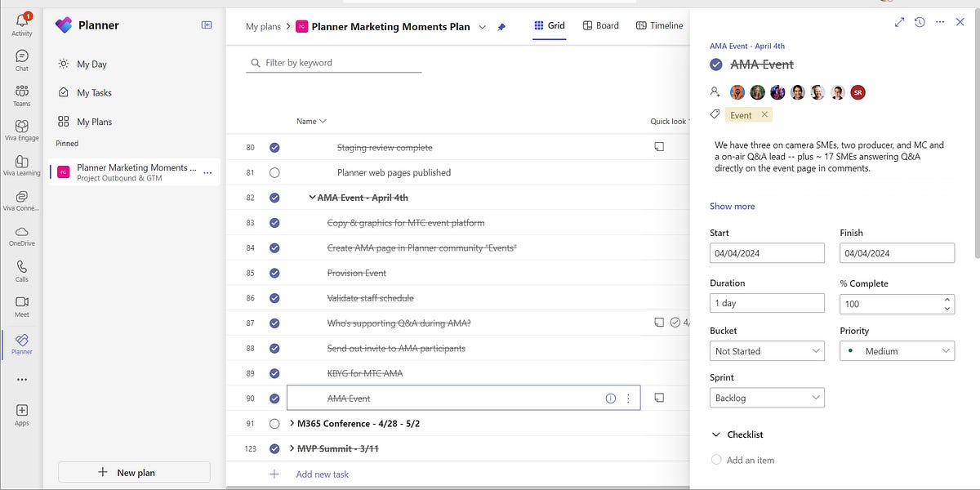Open the Activity feed in the sidebar
Viewport: 980px width, 490px height.
pyautogui.click(x=21, y=22)
